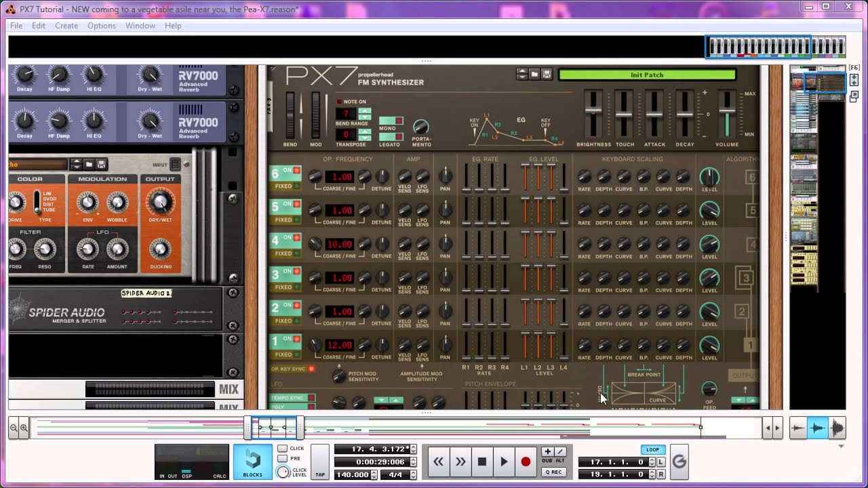Open the PX7 browse patch folder icon
The height and width of the screenshot is (488, 868).
point(535,75)
